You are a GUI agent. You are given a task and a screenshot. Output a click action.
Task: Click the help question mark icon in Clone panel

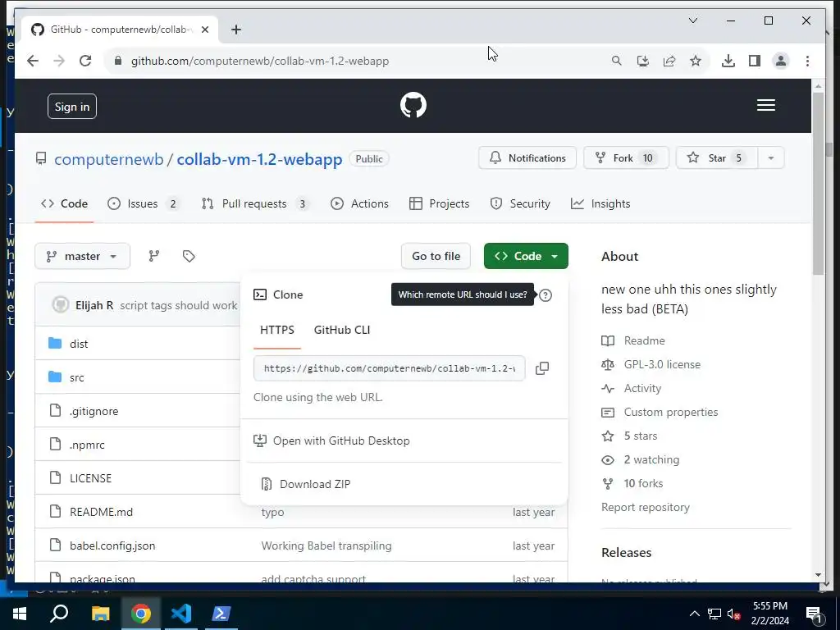pos(546,295)
